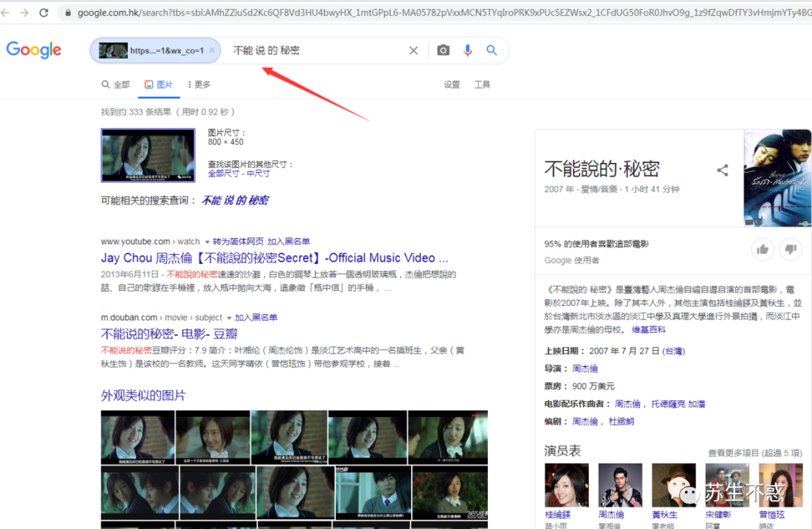The height and width of the screenshot is (529, 812).
Task: Open 不能说的秘密 豆瓣 result
Action: coord(169,334)
